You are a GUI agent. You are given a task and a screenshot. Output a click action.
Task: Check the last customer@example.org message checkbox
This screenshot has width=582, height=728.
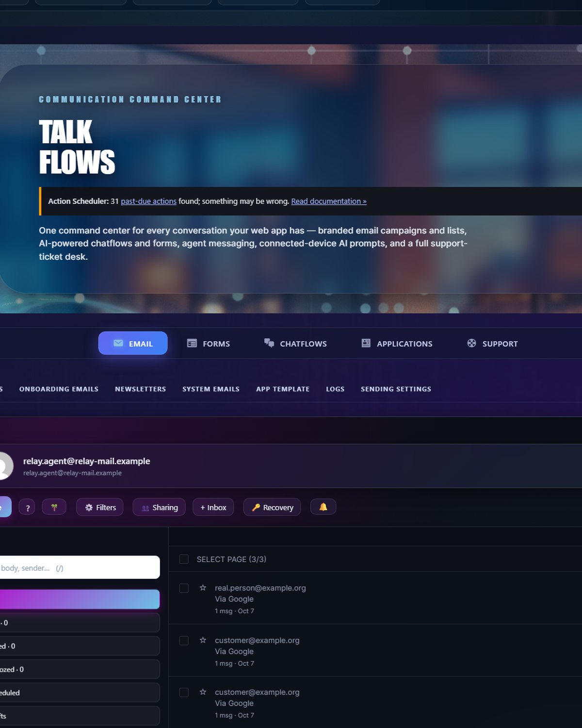[184, 693]
